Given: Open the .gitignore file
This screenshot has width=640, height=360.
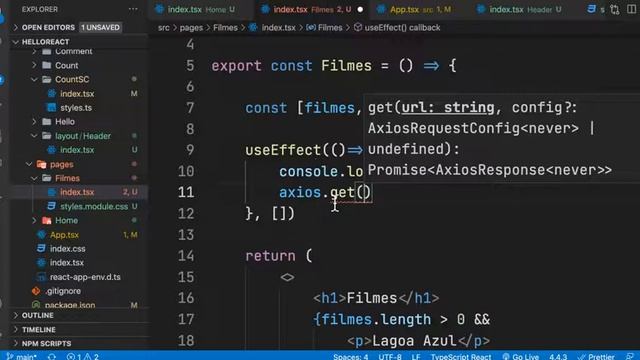Looking at the screenshot, I should tap(63, 291).
